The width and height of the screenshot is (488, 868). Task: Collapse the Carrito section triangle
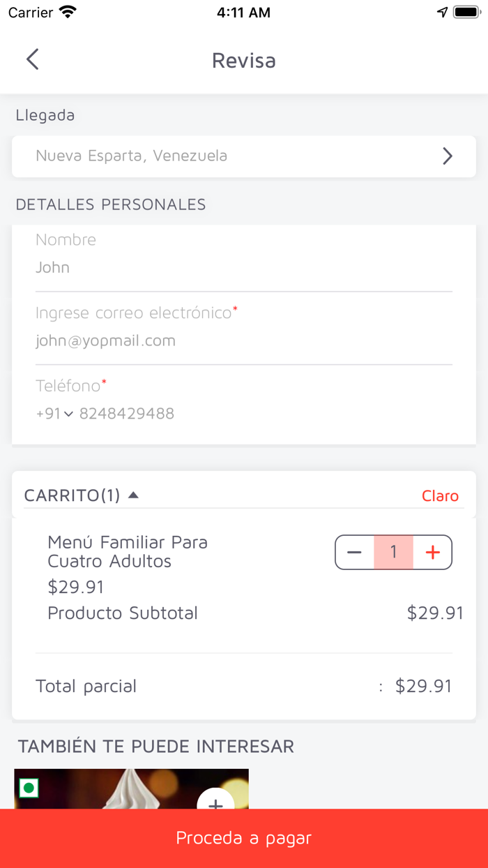click(134, 495)
